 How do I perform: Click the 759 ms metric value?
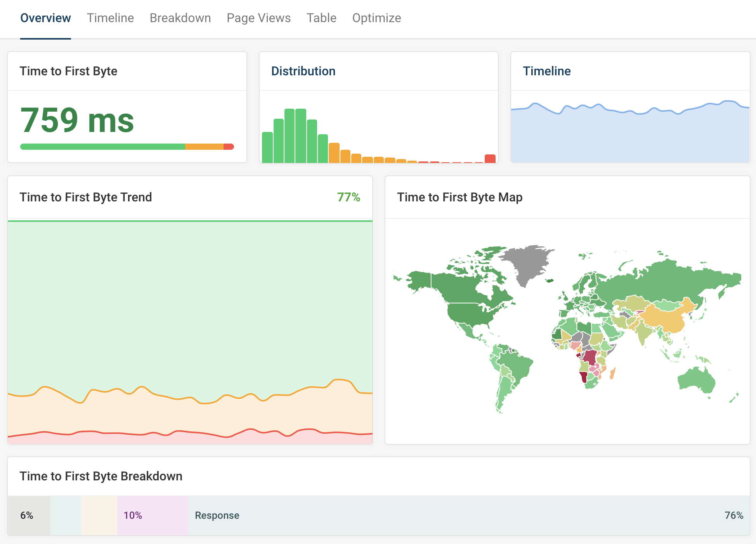77,120
